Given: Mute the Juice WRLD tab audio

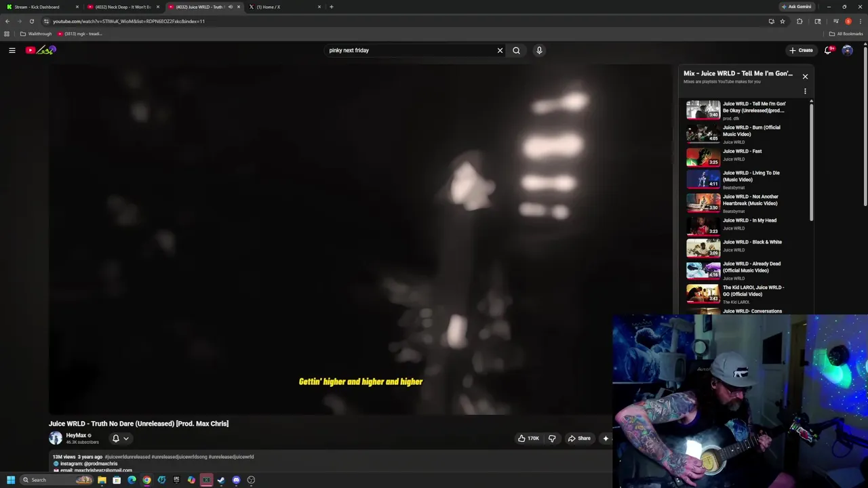Looking at the screenshot, I should click(x=230, y=7).
